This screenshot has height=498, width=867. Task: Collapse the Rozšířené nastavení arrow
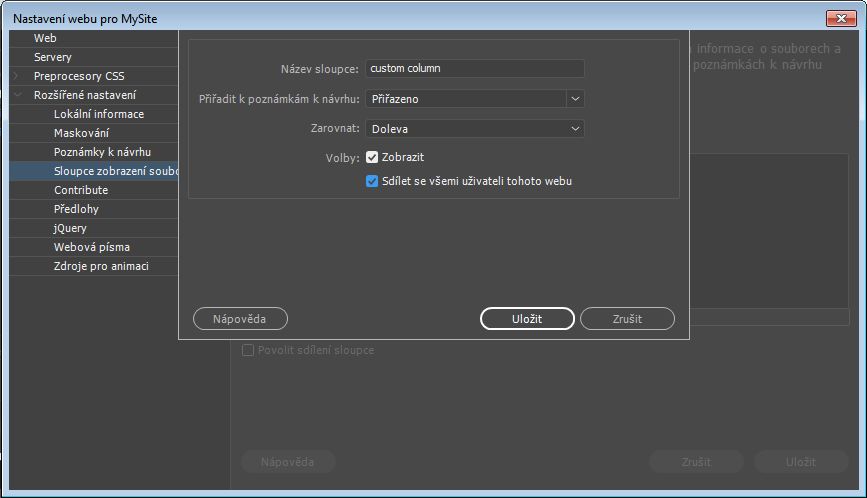coord(18,95)
